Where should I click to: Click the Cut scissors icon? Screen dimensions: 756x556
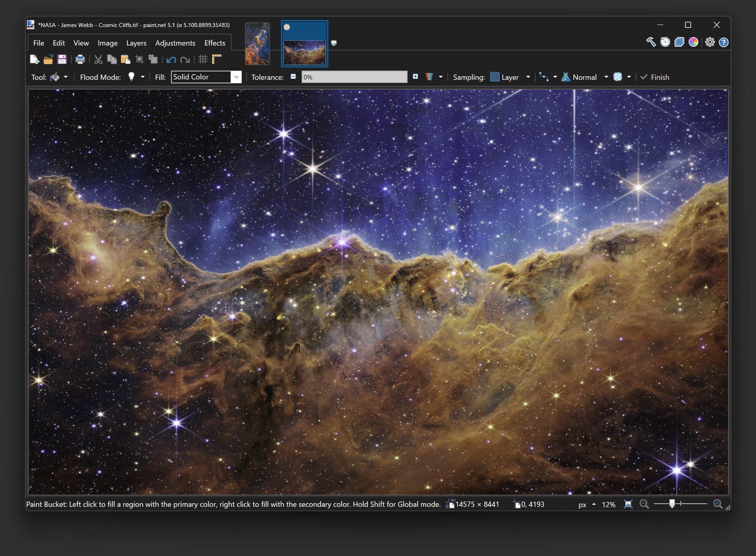[98, 60]
